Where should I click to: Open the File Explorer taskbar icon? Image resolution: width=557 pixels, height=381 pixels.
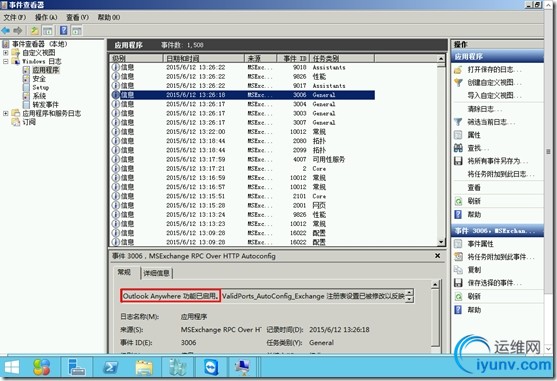coord(144,367)
